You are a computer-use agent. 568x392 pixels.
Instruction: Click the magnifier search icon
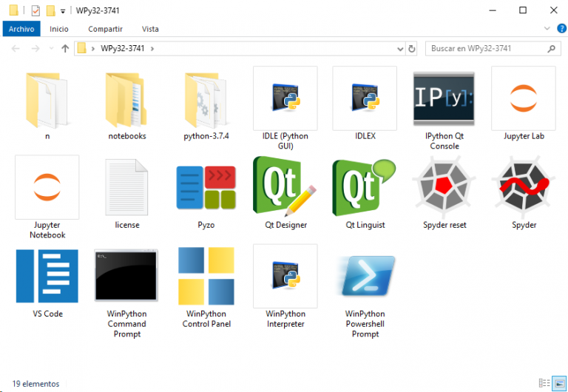click(x=551, y=49)
